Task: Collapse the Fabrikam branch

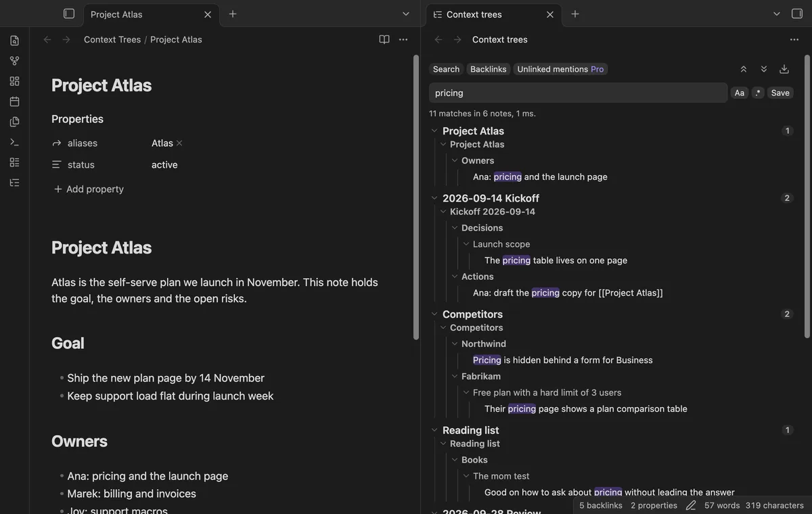Action: point(455,376)
